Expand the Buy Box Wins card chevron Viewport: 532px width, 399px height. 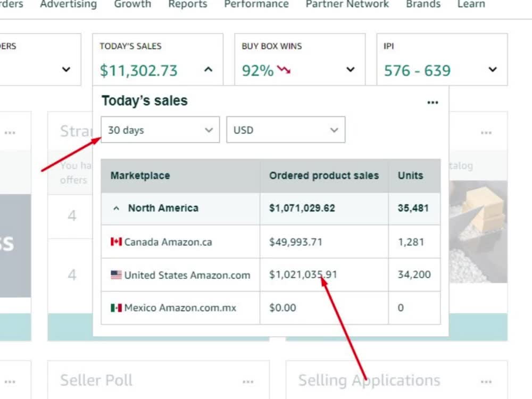pyautogui.click(x=350, y=70)
